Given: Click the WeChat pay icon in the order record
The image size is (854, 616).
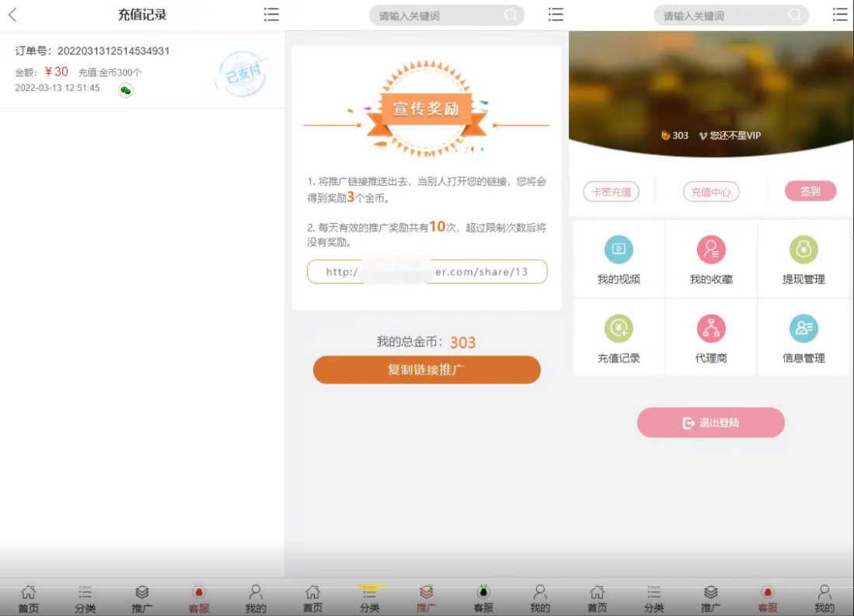Looking at the screenshot, I should click(x=125, y=90).
